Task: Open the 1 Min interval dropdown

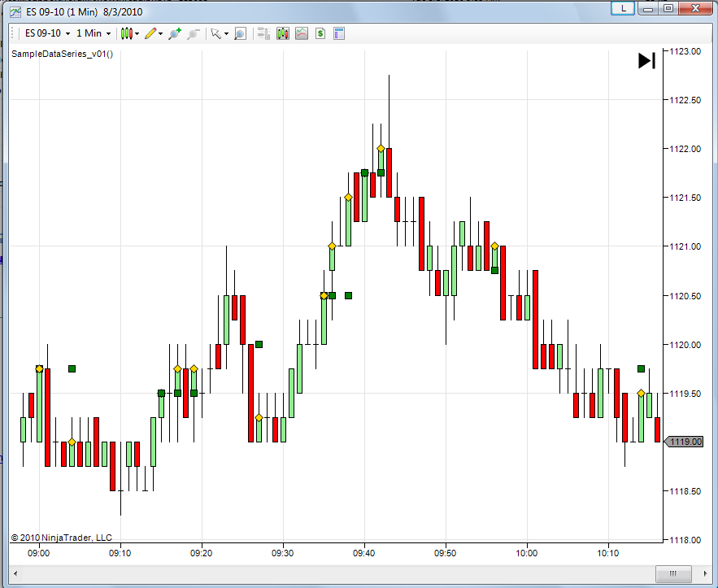Action: tap(94, 33)
